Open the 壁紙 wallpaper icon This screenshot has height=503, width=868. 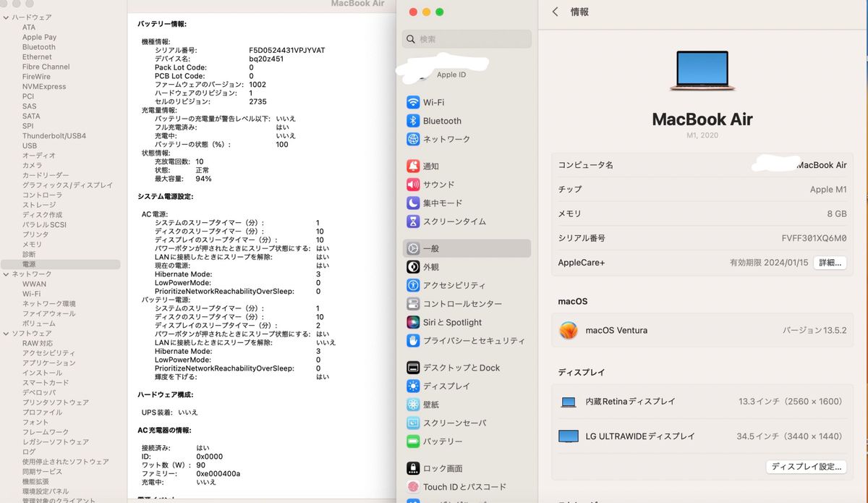(413, 405)
